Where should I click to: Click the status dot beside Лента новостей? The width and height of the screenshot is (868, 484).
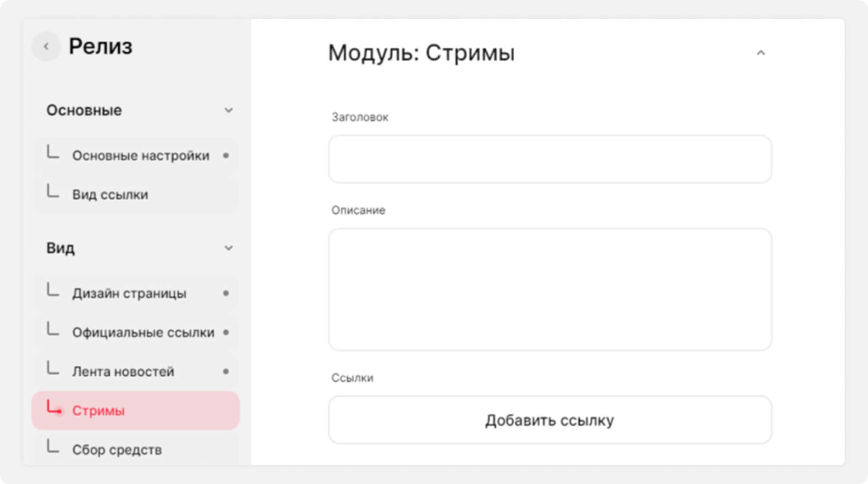(x=226, y=372)
